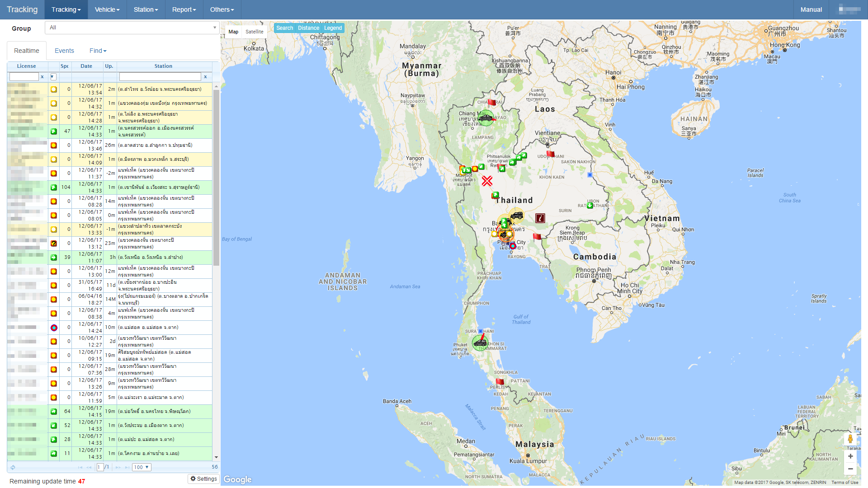
Task: Click the table refresh icon
Action: point(13,467)
